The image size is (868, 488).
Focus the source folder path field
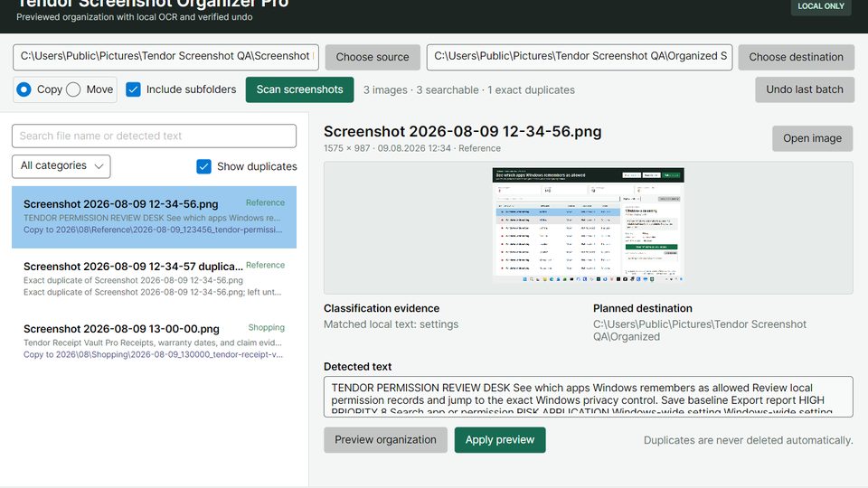pyautogui.click(x=165, y=57)
